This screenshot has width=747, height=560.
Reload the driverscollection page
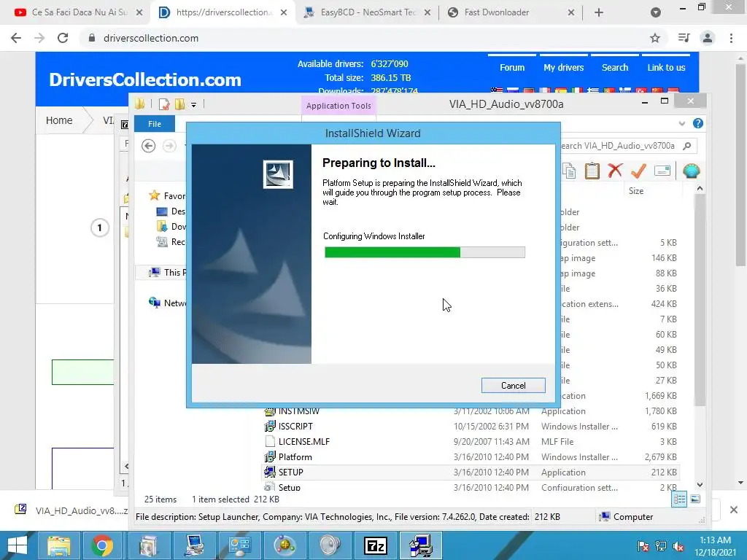[63, 38]
